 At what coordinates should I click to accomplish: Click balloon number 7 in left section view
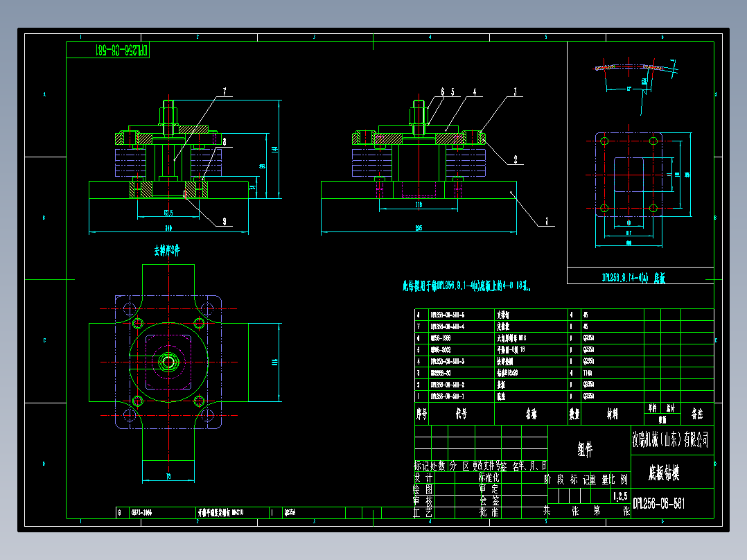225,91
